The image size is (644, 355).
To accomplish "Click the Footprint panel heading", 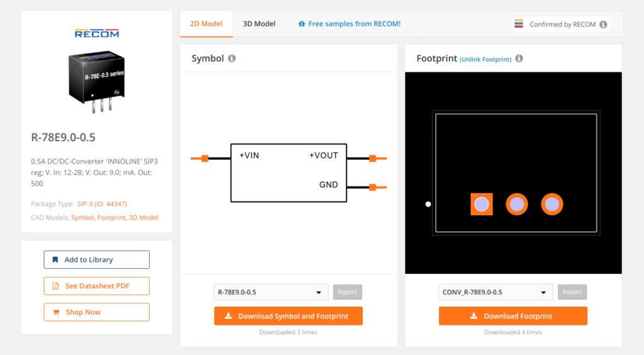I will [x=436, y=59].
